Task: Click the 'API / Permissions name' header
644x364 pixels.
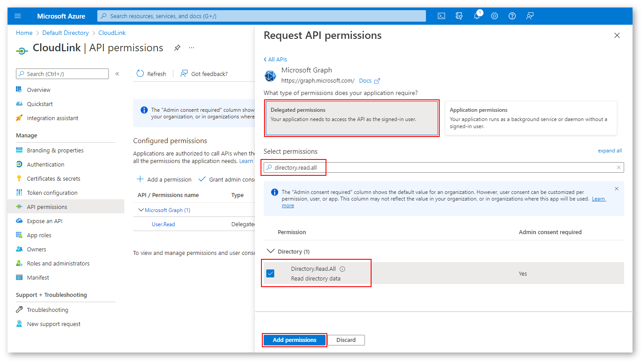Action: 168,195
